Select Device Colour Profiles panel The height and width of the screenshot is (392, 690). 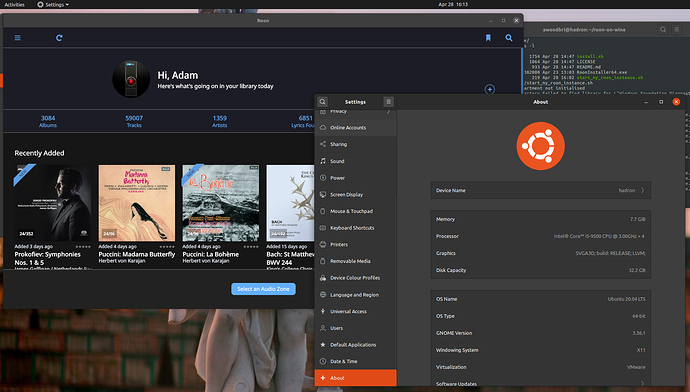point(356,278)
